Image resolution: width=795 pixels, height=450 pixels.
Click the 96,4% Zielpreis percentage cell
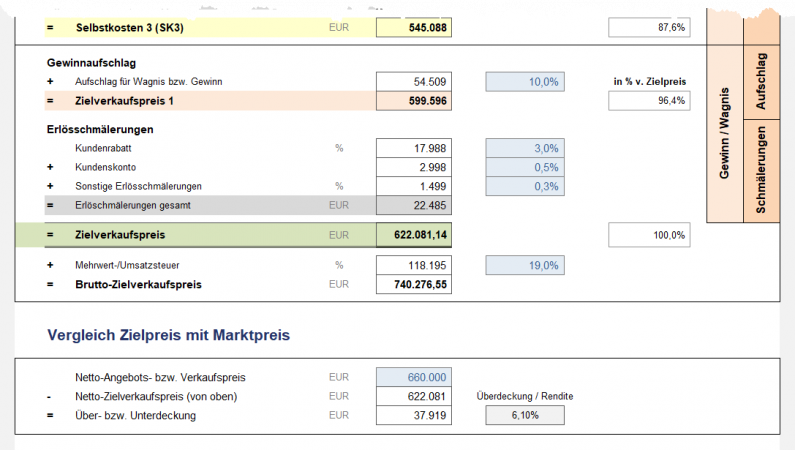tap(649, 101)
